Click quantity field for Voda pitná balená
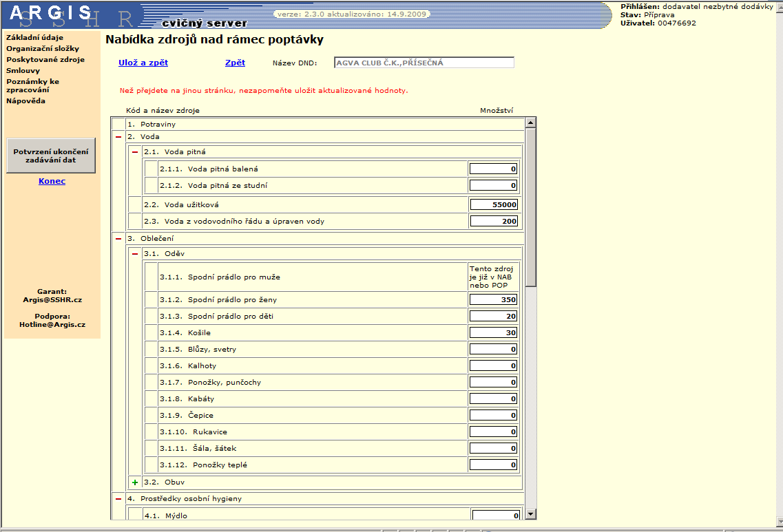The height and width of the screenshot is (532, 783). pyautogui.click(x=493, y=169)
